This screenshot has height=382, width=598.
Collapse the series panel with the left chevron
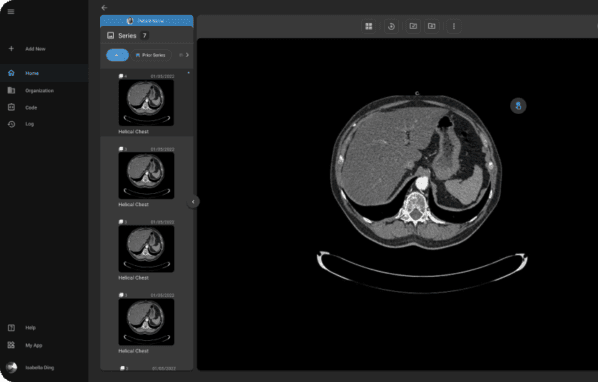tap(193, 202)
